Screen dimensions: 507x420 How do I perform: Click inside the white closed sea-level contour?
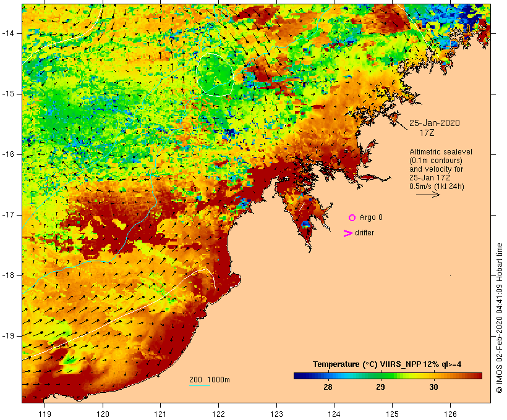pos(215,74)
